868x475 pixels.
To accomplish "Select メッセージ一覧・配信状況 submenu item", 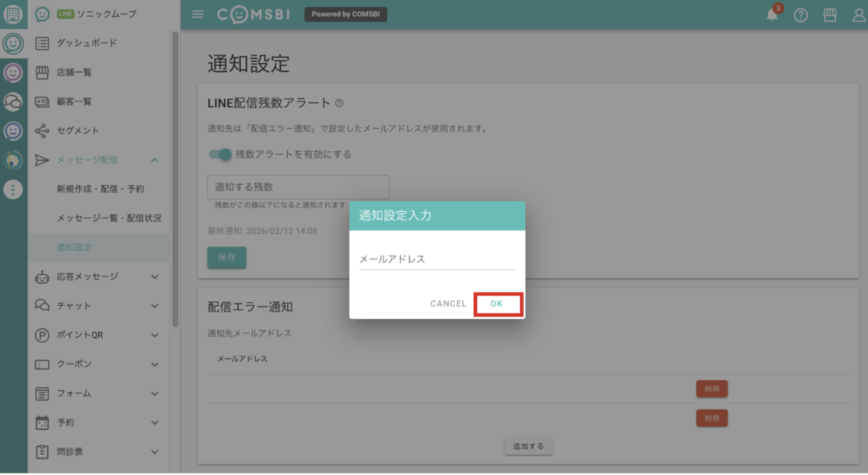I will pos(109,218).
